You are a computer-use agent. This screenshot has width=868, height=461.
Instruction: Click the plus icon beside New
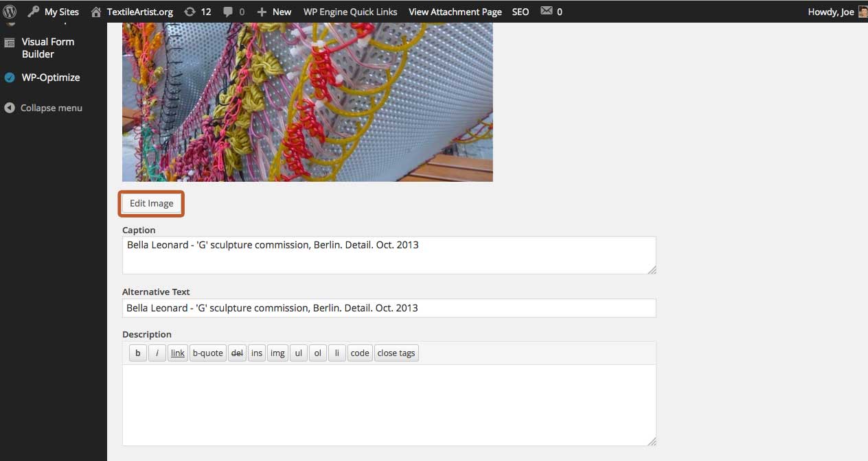click(262, 12)
